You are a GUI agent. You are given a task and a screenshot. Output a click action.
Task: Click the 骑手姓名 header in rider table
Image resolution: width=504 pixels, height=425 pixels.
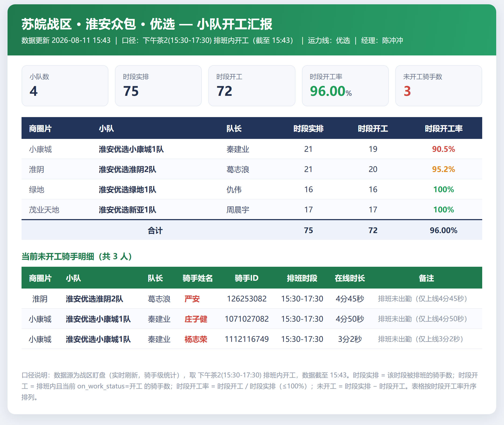point(198,278)
